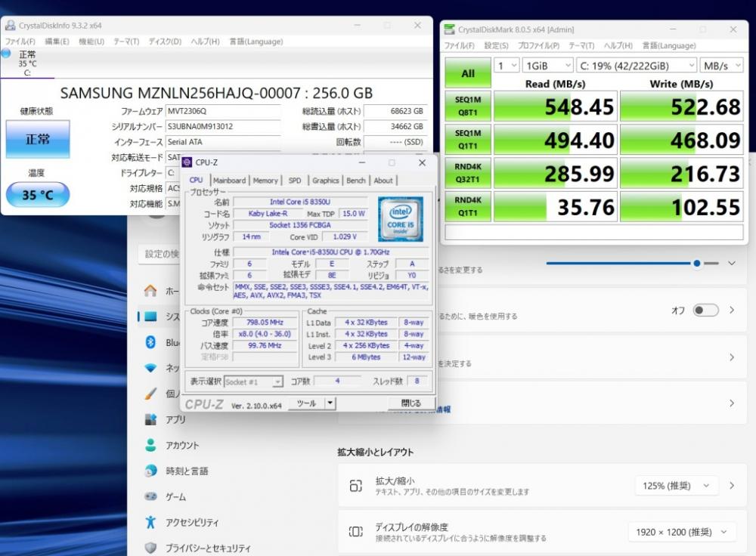Open the Home icon in Settings sidebar
The height and width of the screenshot is (556, 756).
click(x=150, y=291)
